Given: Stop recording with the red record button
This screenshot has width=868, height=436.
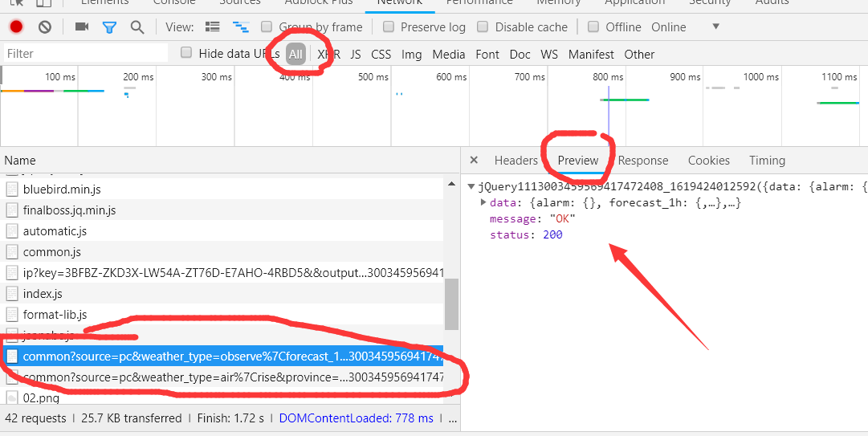Looking at the screenshot, I should tap(16, 26).
